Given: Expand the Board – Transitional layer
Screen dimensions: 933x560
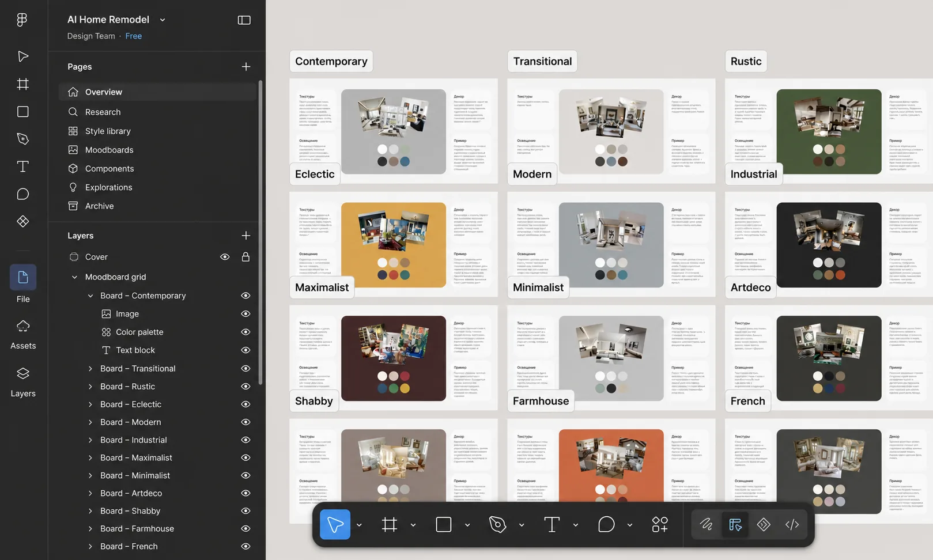Looking at the screenshot, I should point(90,369).
